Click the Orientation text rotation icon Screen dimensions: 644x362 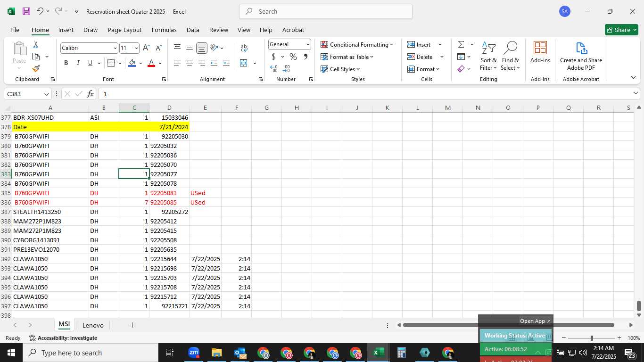[x=215, y=48]
